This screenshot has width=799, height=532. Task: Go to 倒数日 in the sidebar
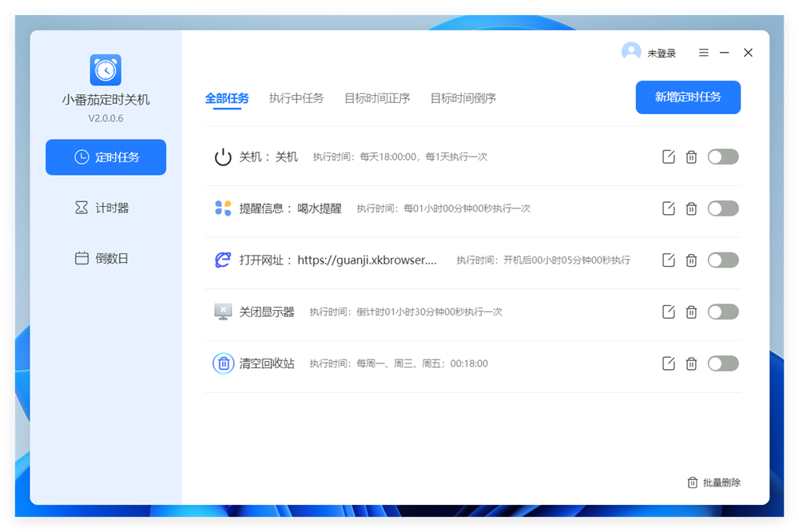click(x=105, y=259)
